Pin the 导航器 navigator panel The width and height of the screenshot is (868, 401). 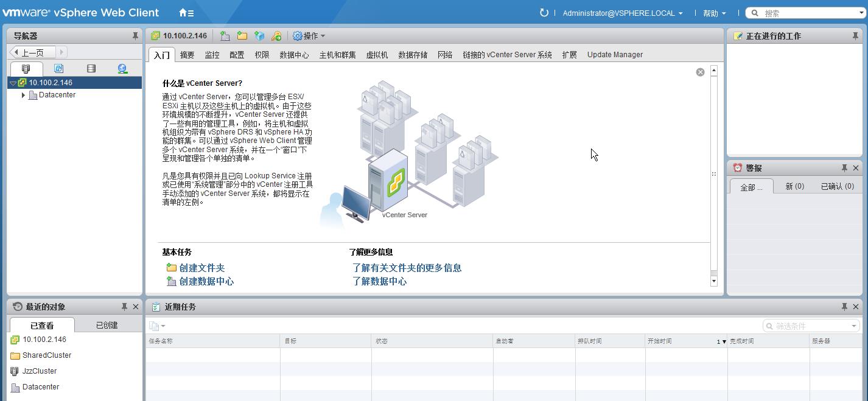click(135, 36)
